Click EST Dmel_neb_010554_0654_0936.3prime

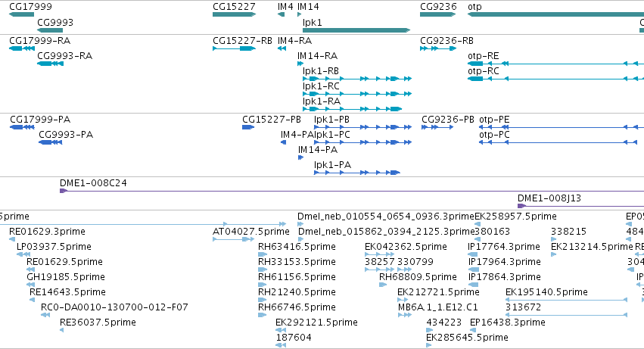tap(386, 217)
